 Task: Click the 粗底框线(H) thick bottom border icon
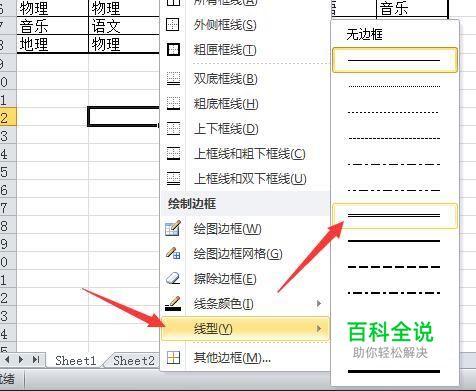173,104
